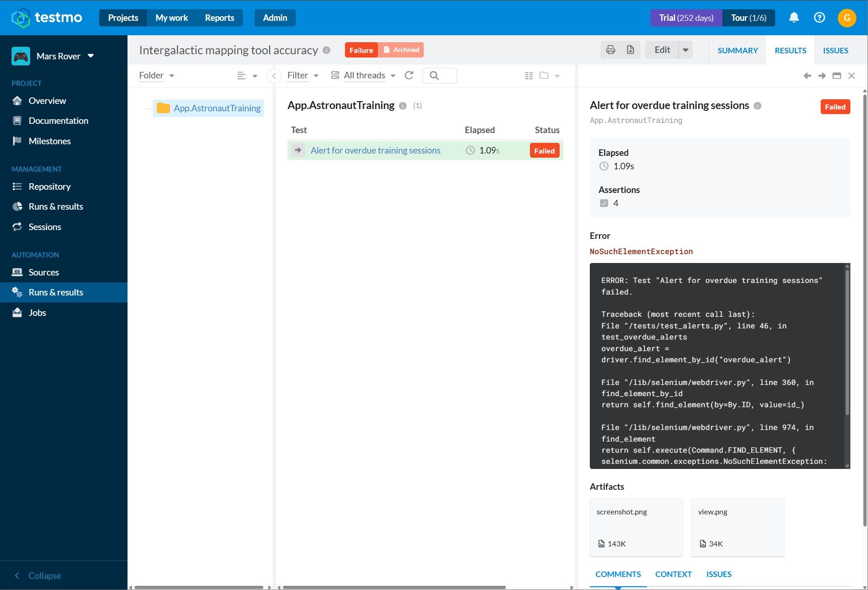Expand the Filter dropdown
Screen dimensions: 868x590
[303, 75]
